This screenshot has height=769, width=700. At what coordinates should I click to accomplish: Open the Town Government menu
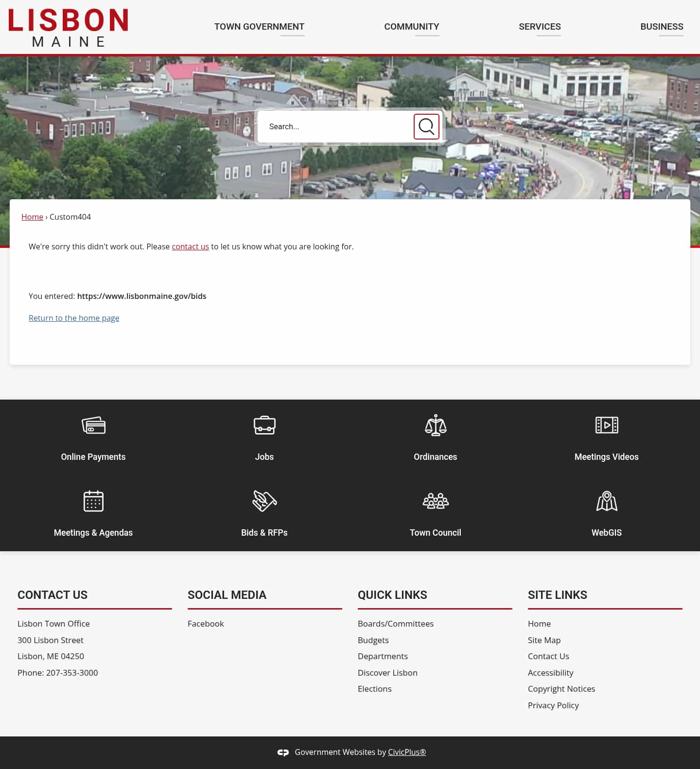point(259,27)
